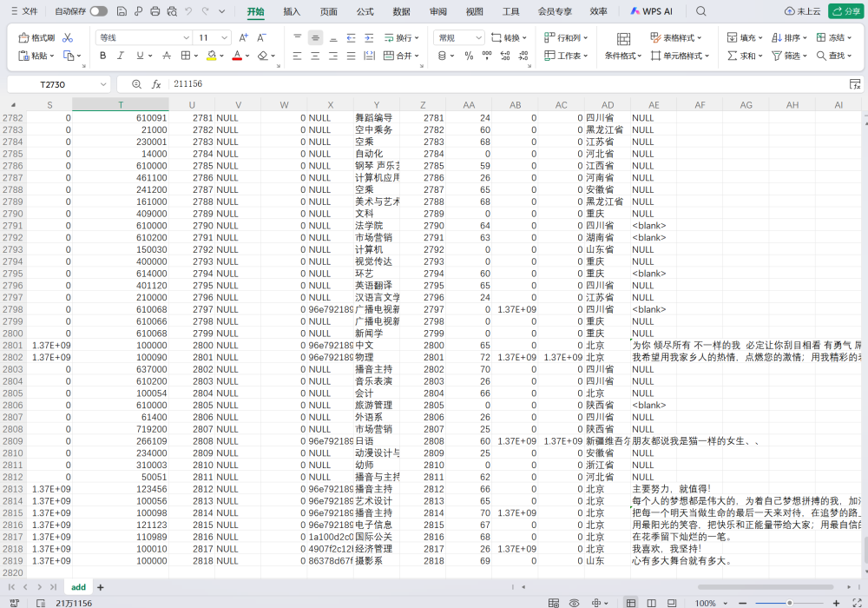Toggle the auto-save (自动保存) switch
The height and width of the screenshot is (608, 868).
click(98, 11)
